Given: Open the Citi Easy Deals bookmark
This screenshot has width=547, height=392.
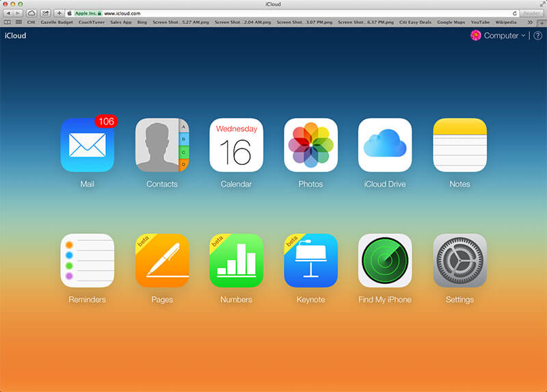Looking at the screenshot, I should [415, 22].
